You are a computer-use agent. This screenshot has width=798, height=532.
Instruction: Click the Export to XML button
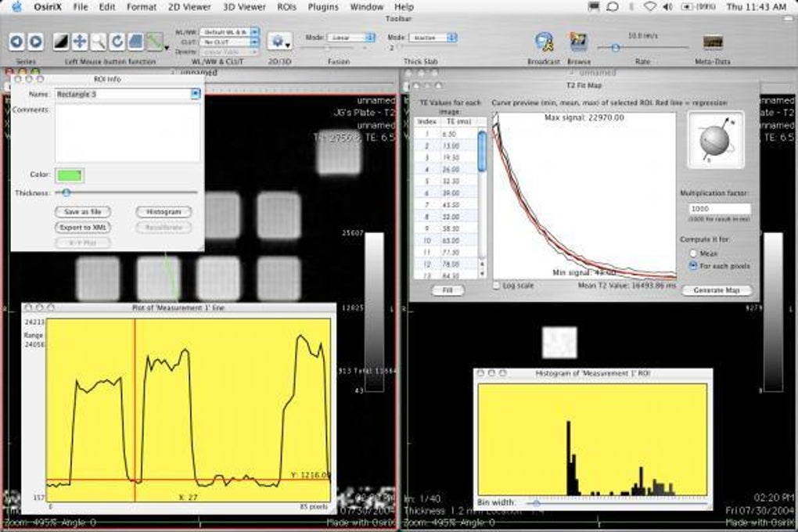coord(83,228)
